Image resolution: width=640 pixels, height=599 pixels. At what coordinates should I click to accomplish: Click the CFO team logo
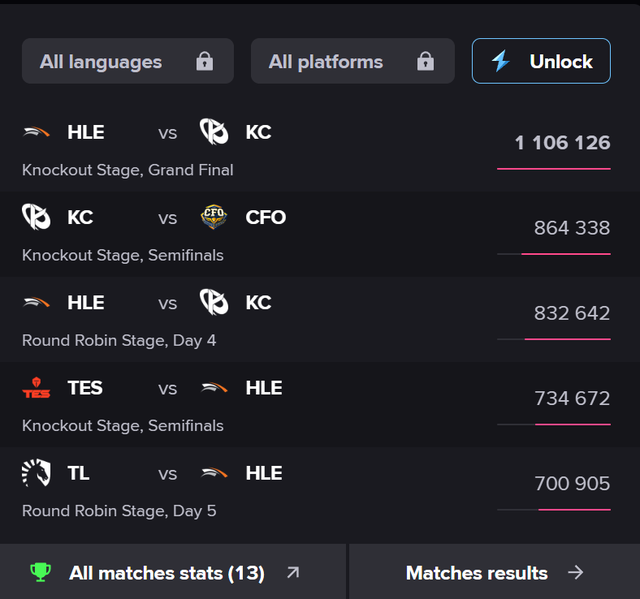click(x=214, y=217)
